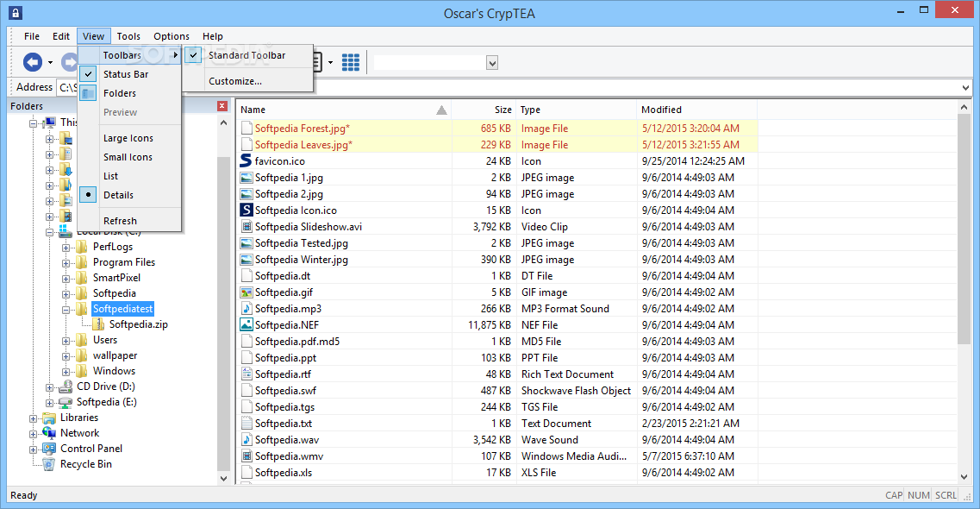Sort files by the Size column header
980x509 pixels.
coord(484,110)
